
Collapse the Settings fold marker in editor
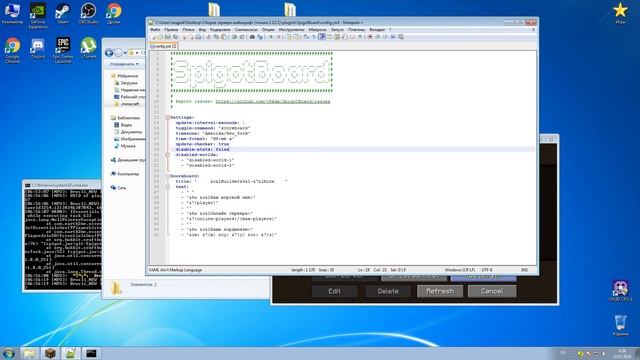point(167,118)
